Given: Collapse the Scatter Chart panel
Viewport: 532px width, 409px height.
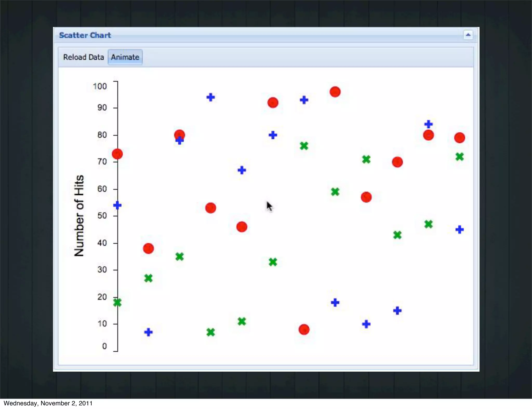Looking at the screenshot, I should [468, 35].
